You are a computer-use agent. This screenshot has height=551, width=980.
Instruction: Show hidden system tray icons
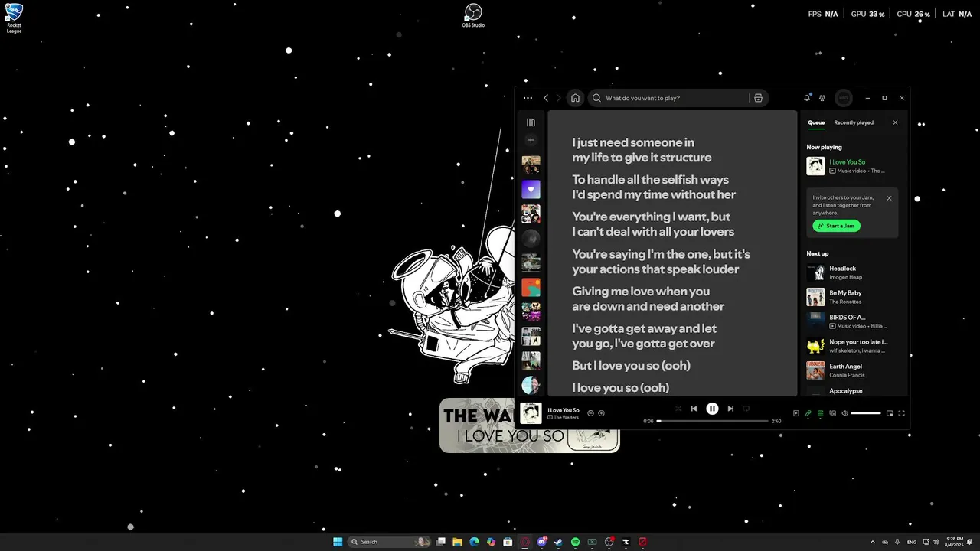pos(872,542)
